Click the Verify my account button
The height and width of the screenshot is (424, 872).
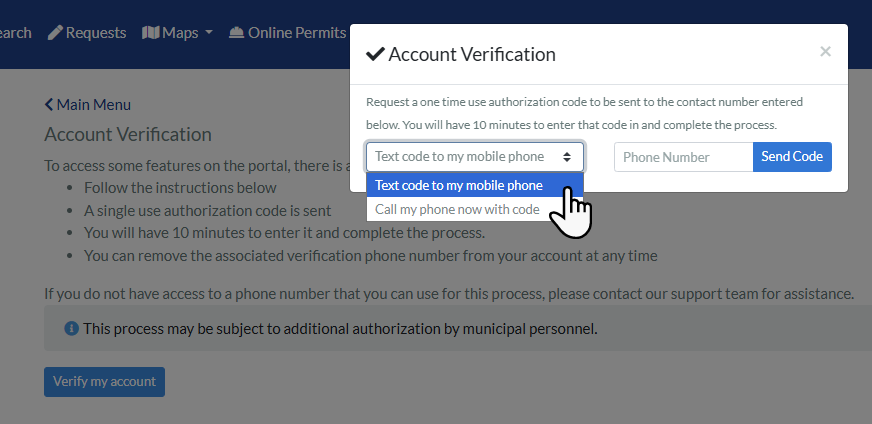point(104,381)
